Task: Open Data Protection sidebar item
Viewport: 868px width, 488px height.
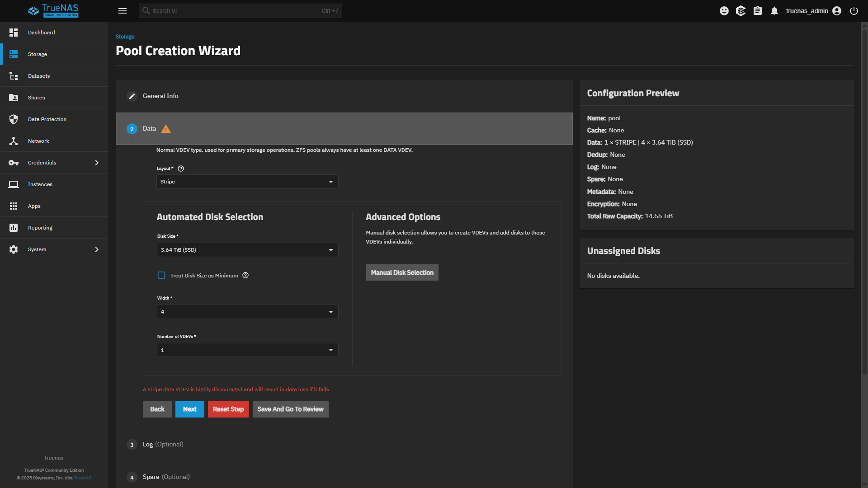Action: [47, 119]
